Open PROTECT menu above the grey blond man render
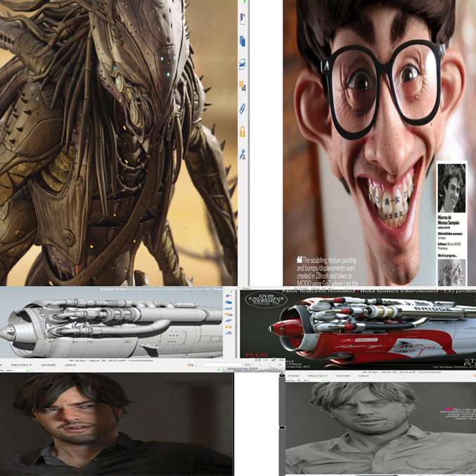The width and height of the screenshot is (476, 476). (318, 376)
